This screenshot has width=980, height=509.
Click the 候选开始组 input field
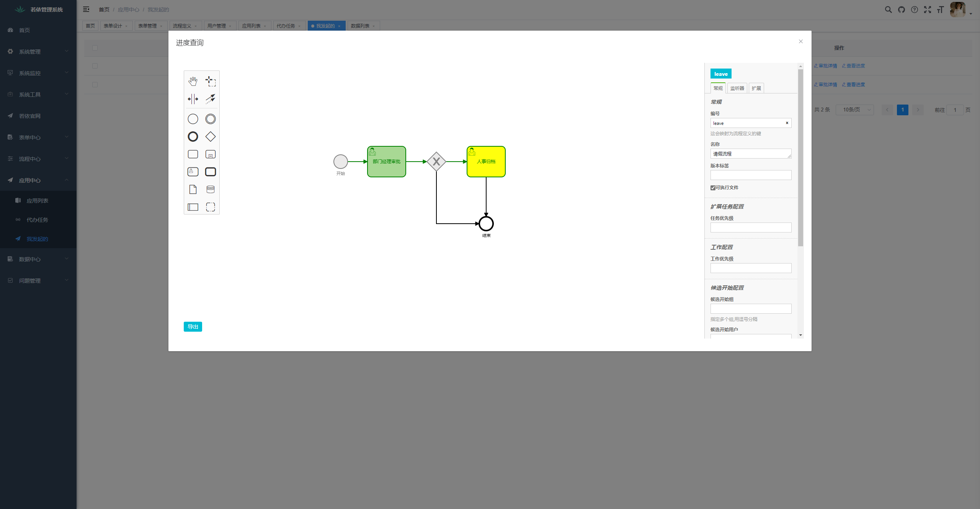click(751, 309)
